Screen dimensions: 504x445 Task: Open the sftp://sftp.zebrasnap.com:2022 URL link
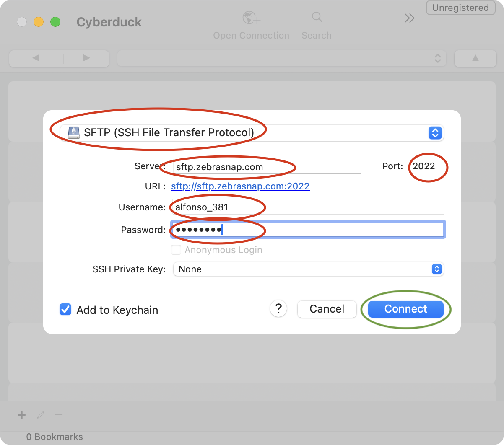pyautogui.click(x=240, y=186)
